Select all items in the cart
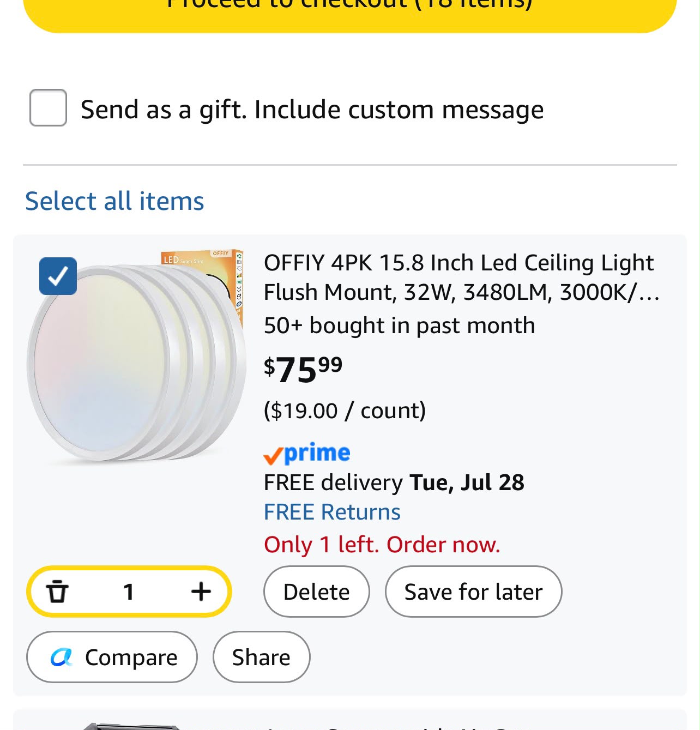The image size is (700, 730). [x=114, y=201]
